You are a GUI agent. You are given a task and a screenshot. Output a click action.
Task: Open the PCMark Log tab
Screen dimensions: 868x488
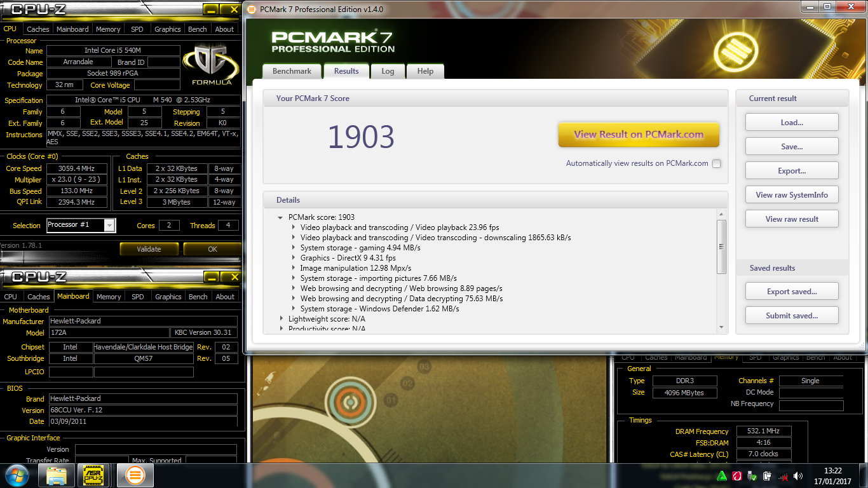(388, 71)
